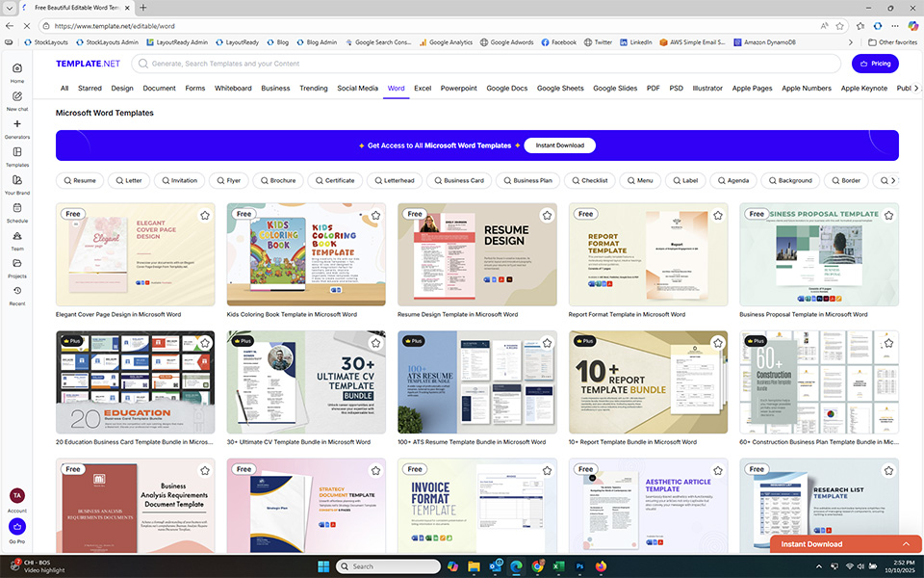
Task: Click the Instant Download banner button
Action: coord(559,145)
